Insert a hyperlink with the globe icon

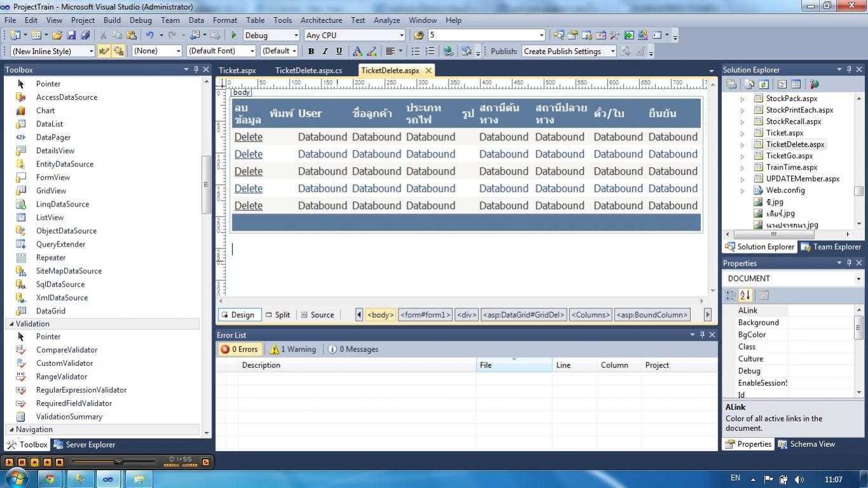click(448, 51)
